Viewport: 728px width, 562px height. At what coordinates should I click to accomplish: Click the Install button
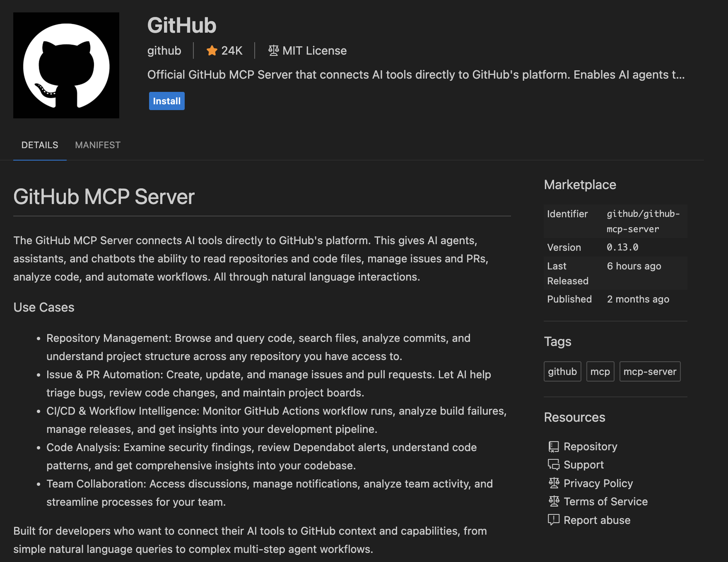coord(166,101)
